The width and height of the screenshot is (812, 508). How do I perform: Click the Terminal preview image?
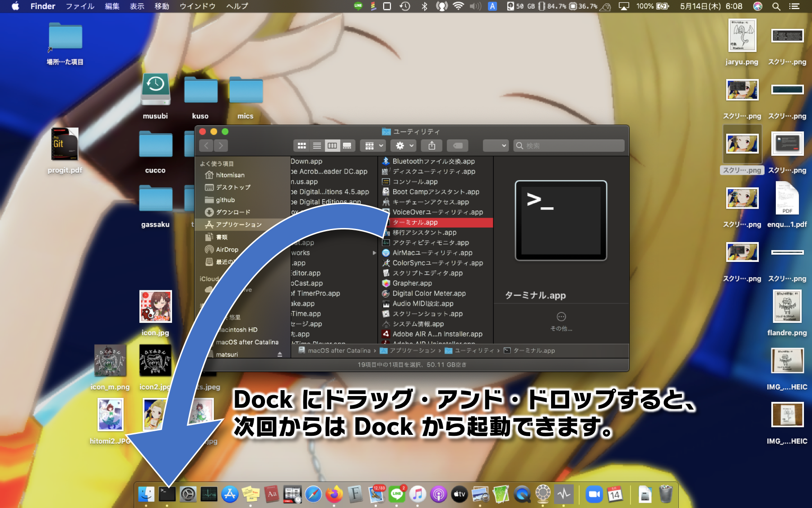coord(561,220)
